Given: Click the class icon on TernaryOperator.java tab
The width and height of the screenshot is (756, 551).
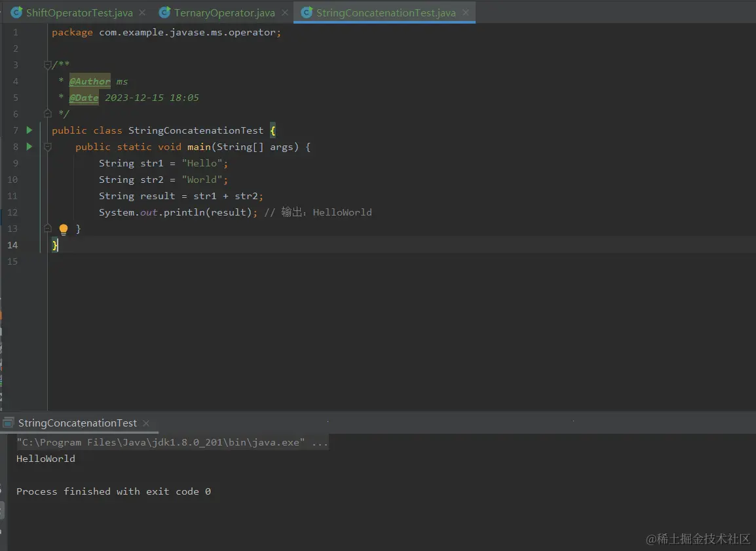Looking at the screenshot, I should (165, 12).
